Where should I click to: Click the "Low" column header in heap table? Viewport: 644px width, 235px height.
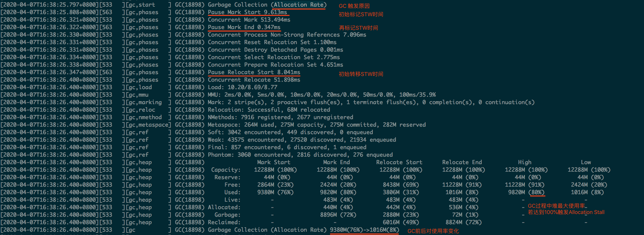click(x=586, y=162)
